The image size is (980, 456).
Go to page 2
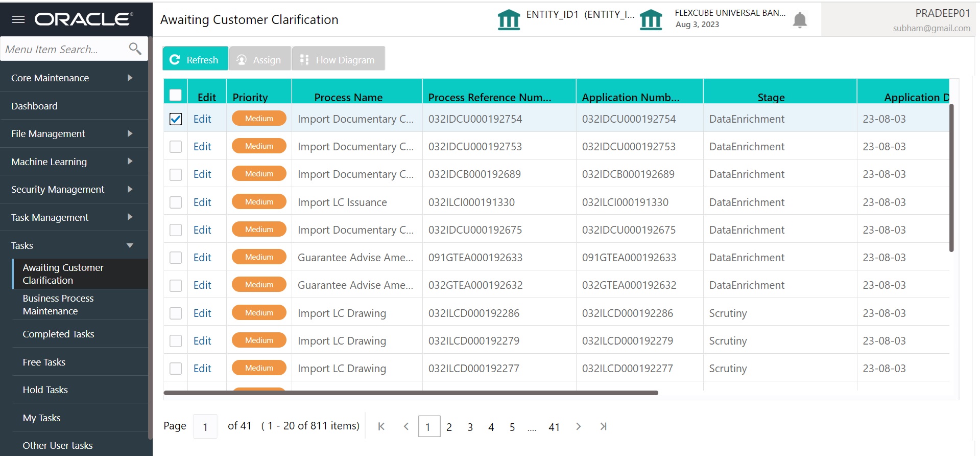pyautogui.click(x=449, y=427)
